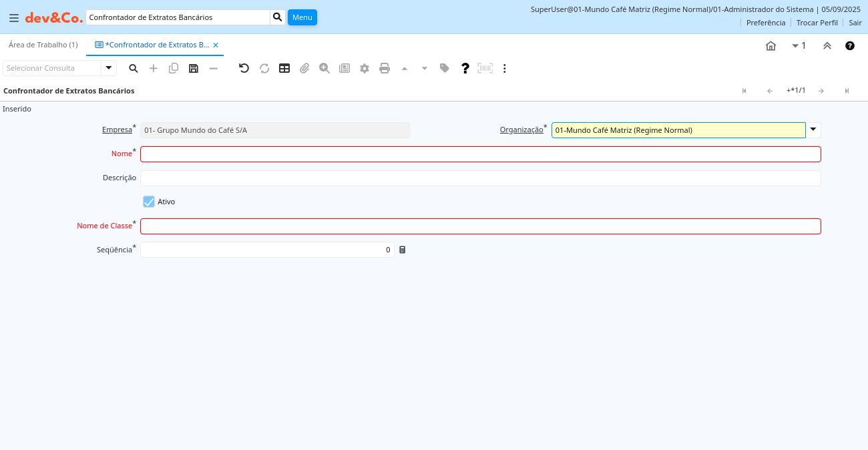This screenshot has height=450, width=868.
Task: Toggle grid view icon in toolbar
Action: 284,68
